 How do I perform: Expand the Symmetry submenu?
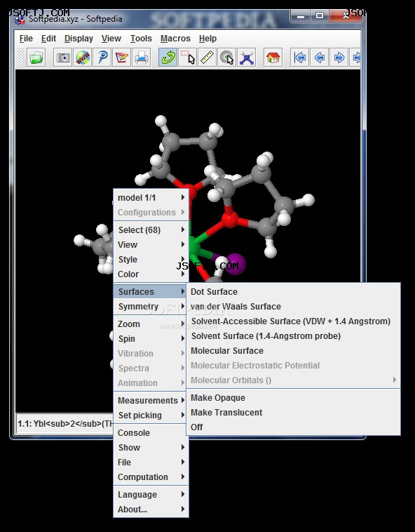coord(151,307)
